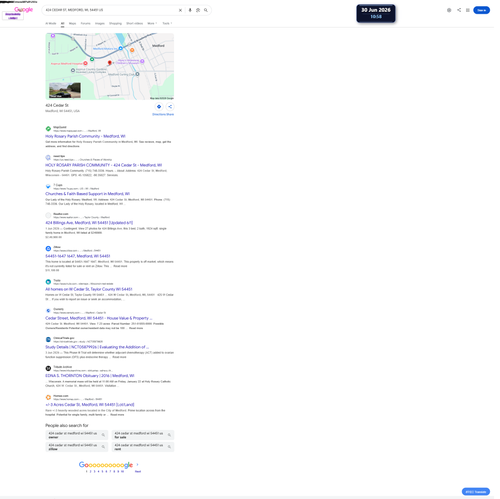The width and height of the screenshot is (500, 499).
Task: Click the Medford Curling Club map pin
Action: 137,74
